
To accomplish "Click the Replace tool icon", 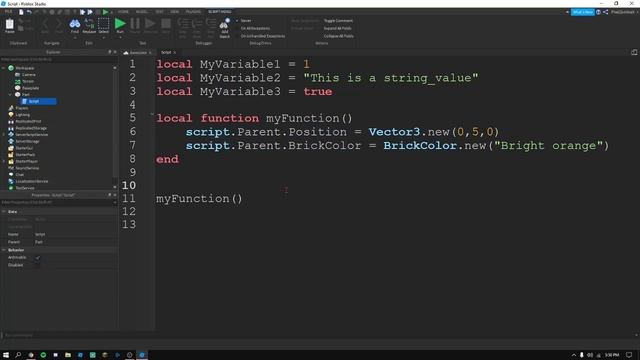I will coord(89,24).
